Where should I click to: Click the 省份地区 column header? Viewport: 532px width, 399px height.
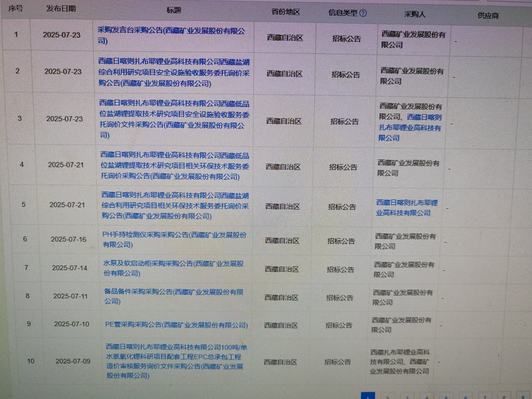(285, 12)
